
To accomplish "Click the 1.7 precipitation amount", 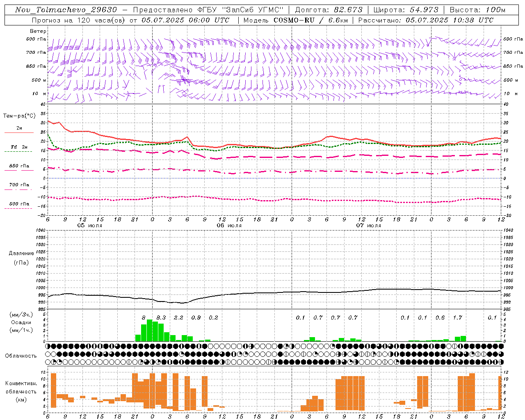I will coord(457,318).
